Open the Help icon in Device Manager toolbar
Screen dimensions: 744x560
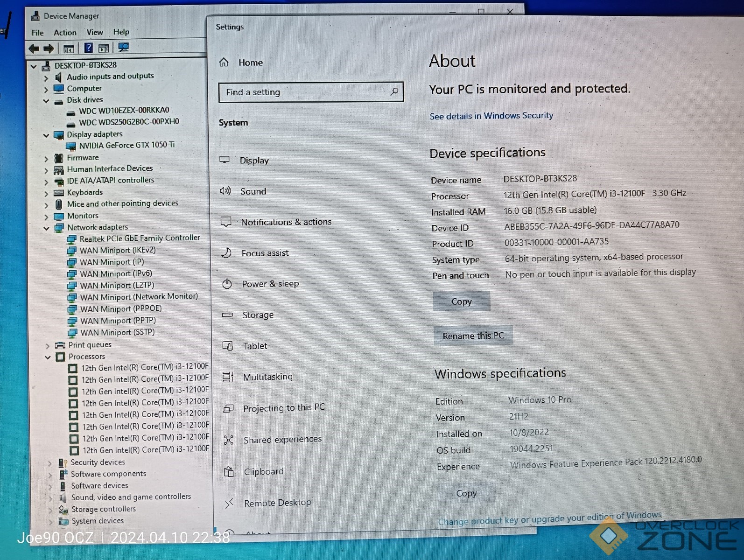88,48
